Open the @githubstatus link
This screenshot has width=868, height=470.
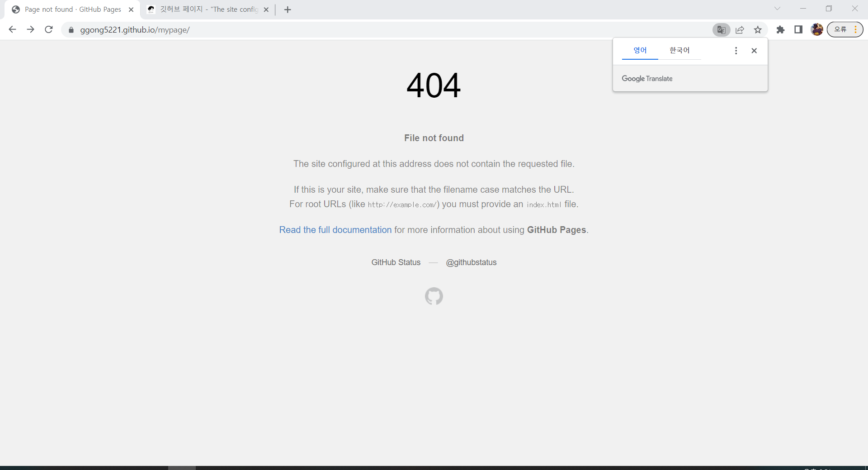click(471, 262)
